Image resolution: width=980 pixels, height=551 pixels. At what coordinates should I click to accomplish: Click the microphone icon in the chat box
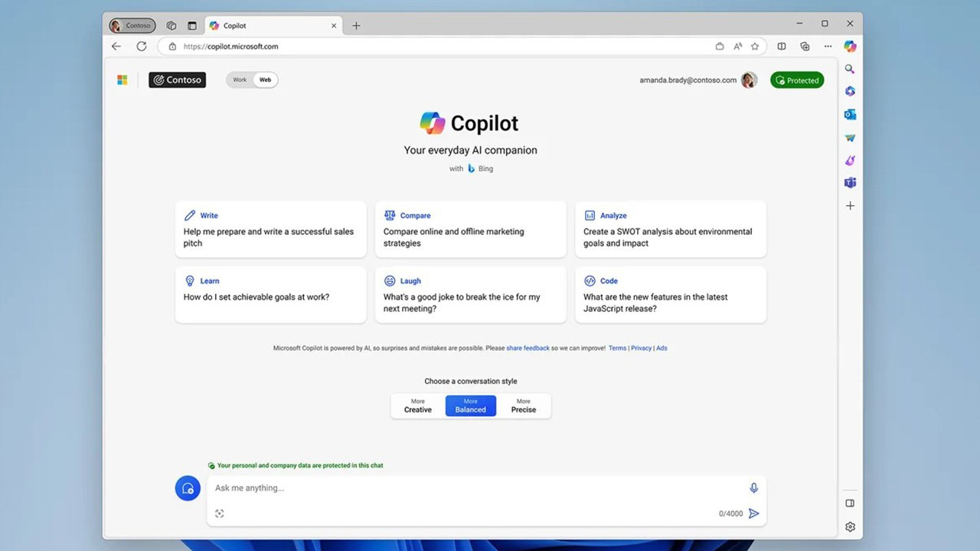(754, 488)
